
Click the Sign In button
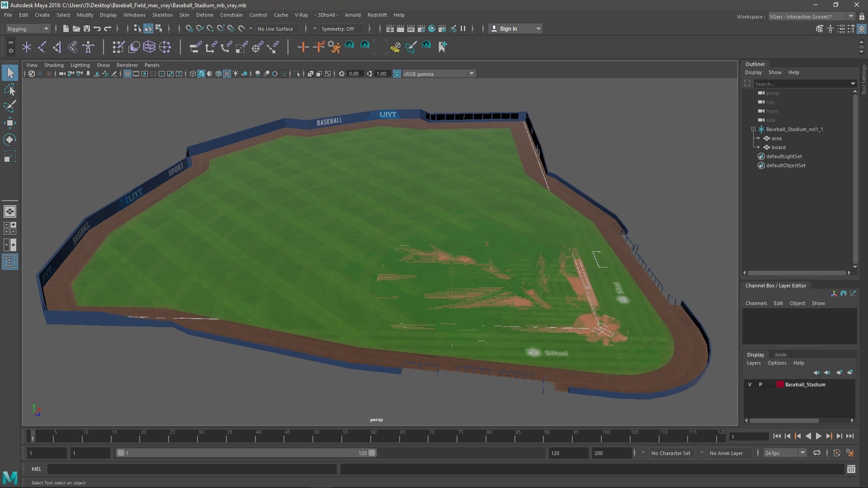[x=515, y=28]
